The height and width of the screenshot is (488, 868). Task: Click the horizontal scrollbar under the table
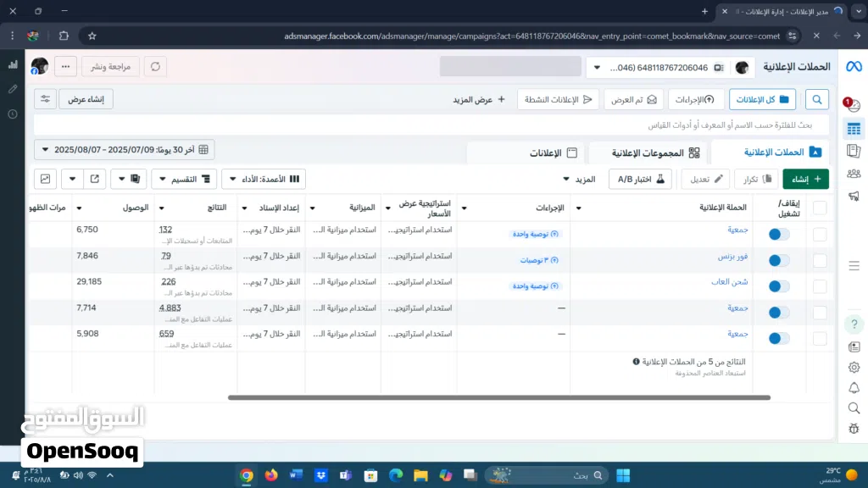[x=498, y=397]
